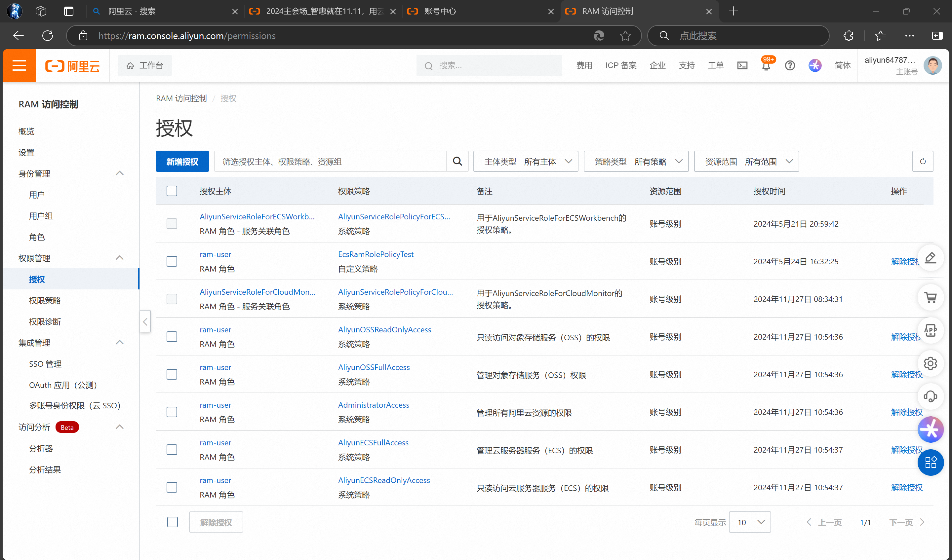Collapse the 访问分析 section

119,427
